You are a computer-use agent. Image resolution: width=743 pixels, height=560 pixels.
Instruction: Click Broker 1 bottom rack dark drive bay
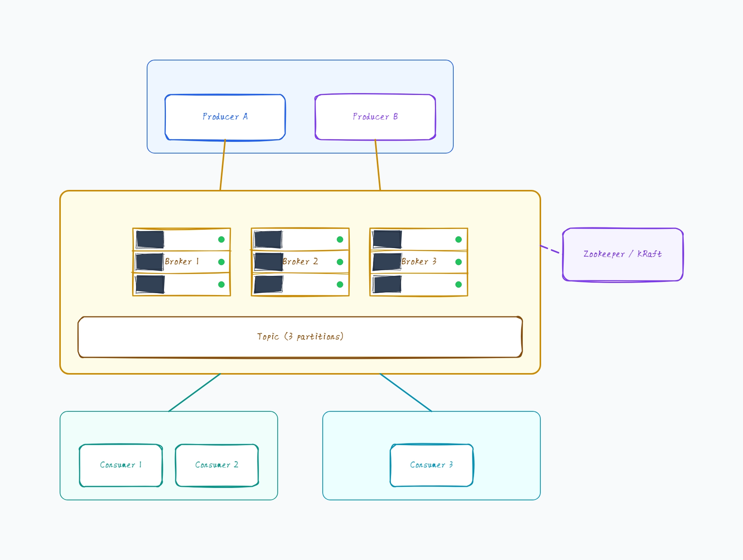click(150, 285)
